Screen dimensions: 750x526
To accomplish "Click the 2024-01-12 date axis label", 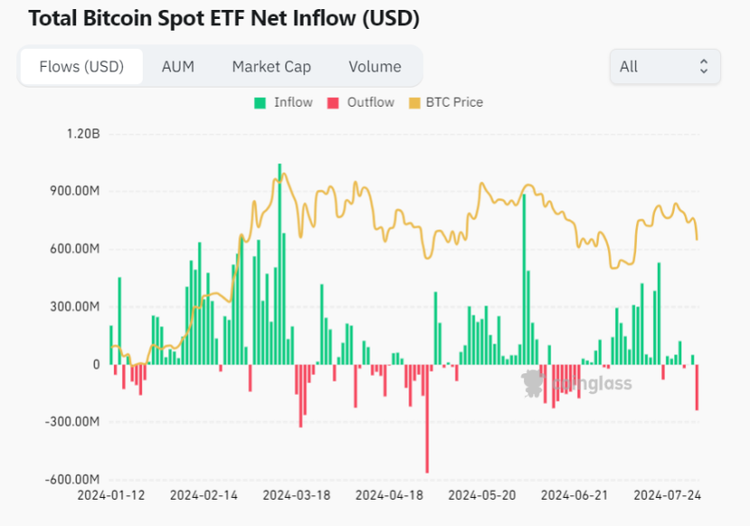I will [111, 495].
